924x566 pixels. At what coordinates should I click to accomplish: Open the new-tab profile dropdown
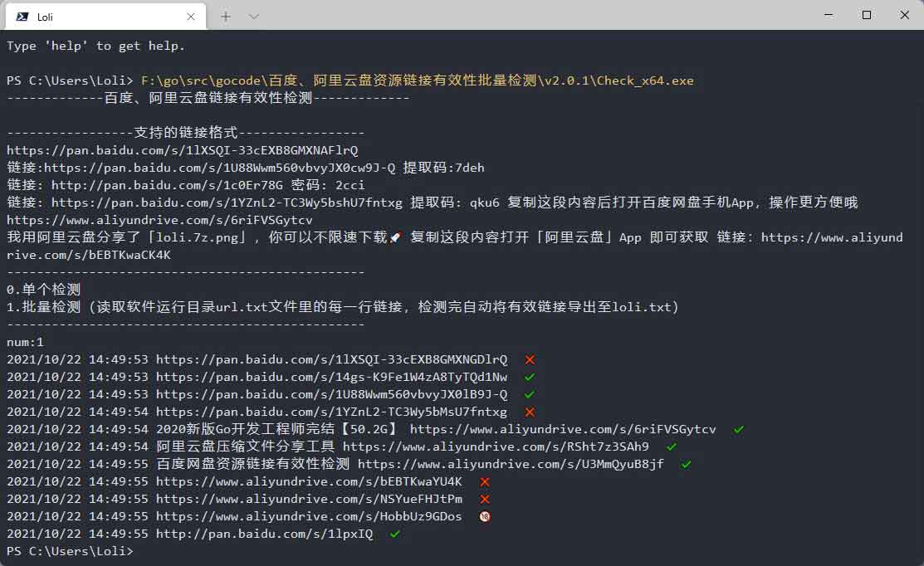(x=253, y=17)
